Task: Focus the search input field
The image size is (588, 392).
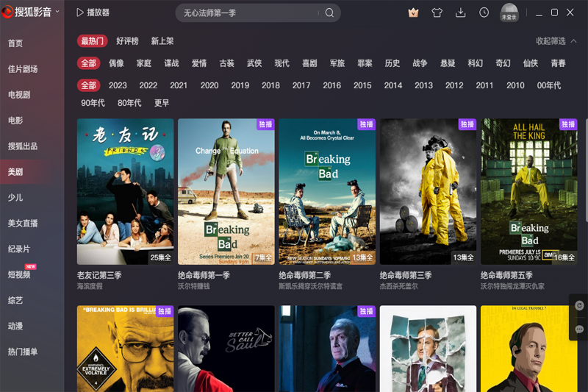Action: 249,13
